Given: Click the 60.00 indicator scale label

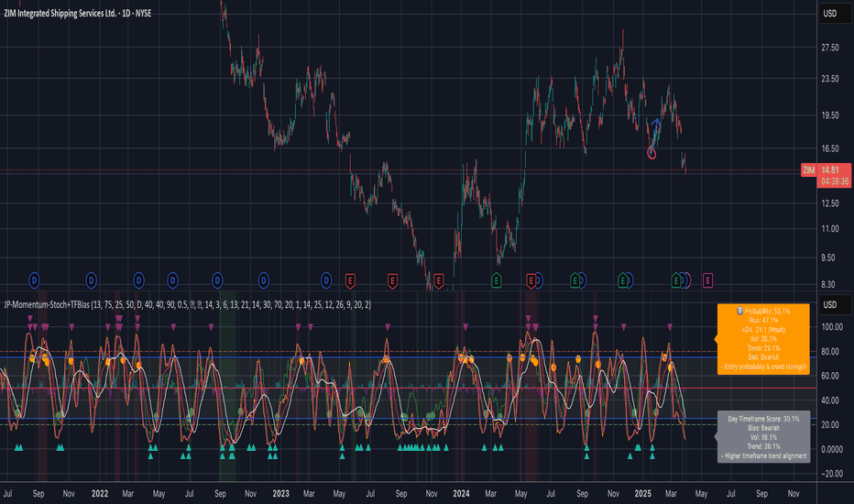Looking at the screenshot, I should tap(830, 376).
